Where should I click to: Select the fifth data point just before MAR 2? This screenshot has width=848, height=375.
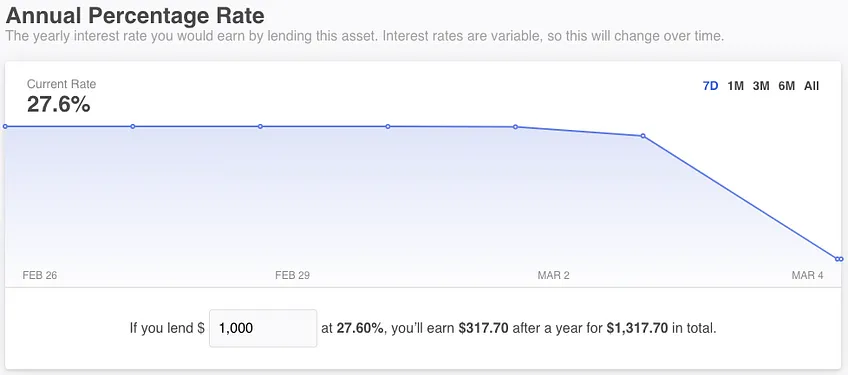[515, 127]
